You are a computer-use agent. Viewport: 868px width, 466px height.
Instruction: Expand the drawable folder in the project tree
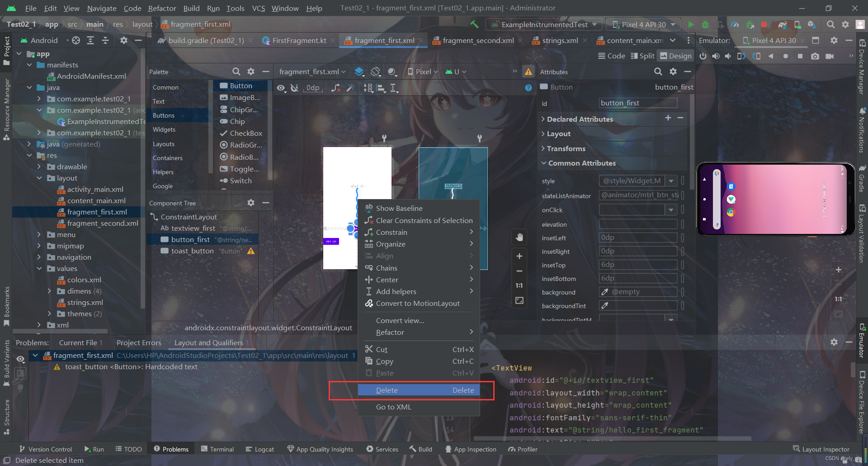[39, 166]
